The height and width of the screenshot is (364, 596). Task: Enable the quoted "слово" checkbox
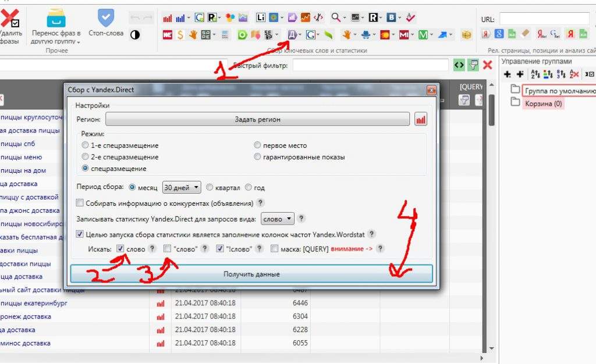click(x=167, y=249)
